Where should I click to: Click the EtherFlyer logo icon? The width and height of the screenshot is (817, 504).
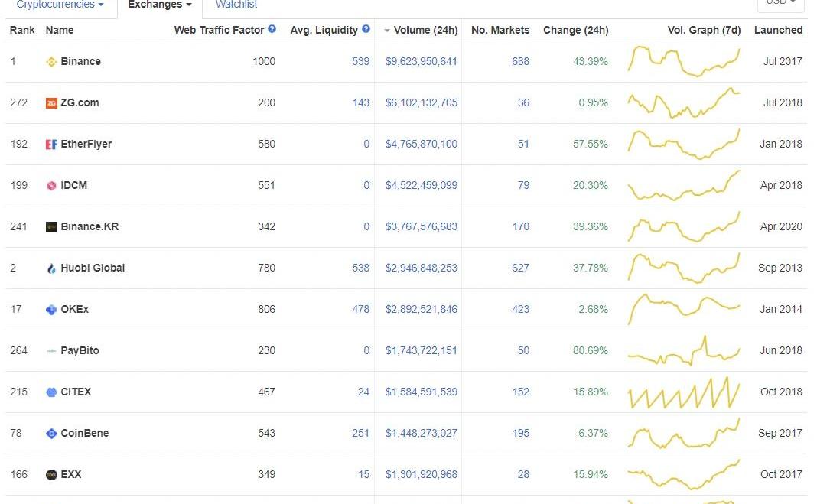pos(51,145)
